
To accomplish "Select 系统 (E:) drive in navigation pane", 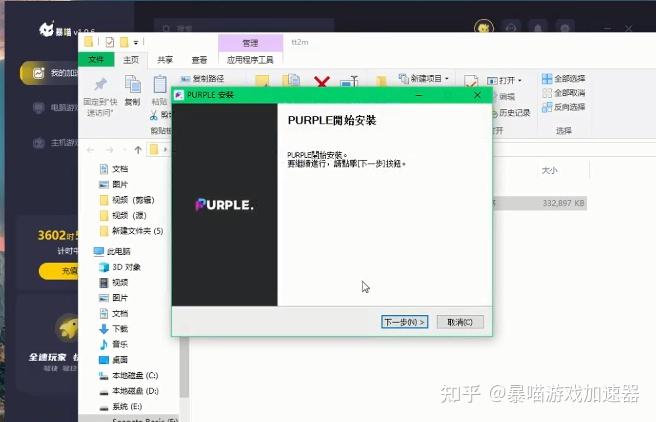I will (x=120, y=406).
